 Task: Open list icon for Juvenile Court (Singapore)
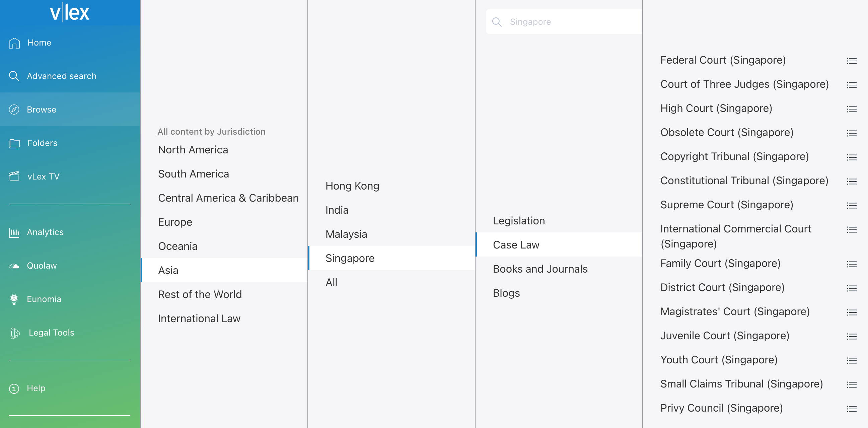pos(852,336)
